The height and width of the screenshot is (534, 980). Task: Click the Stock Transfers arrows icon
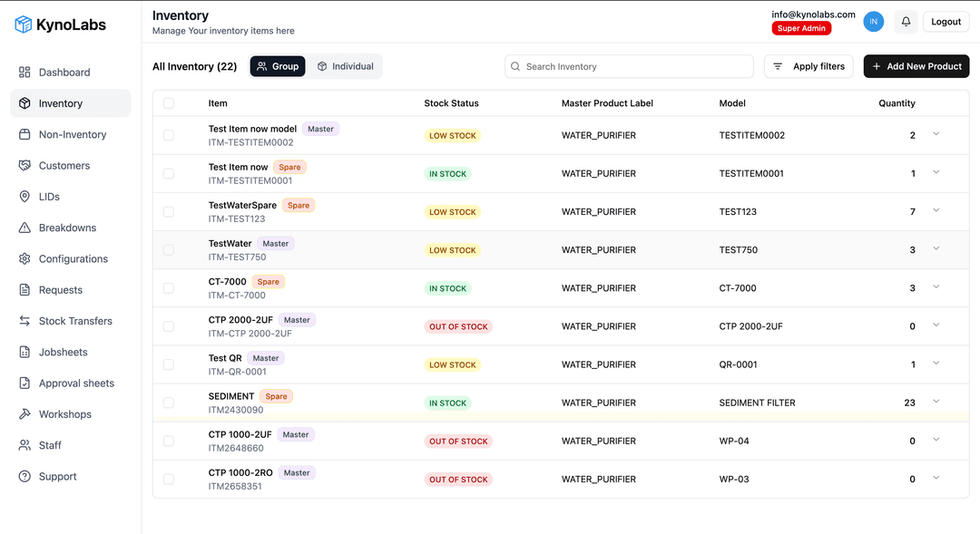point(24,321)
